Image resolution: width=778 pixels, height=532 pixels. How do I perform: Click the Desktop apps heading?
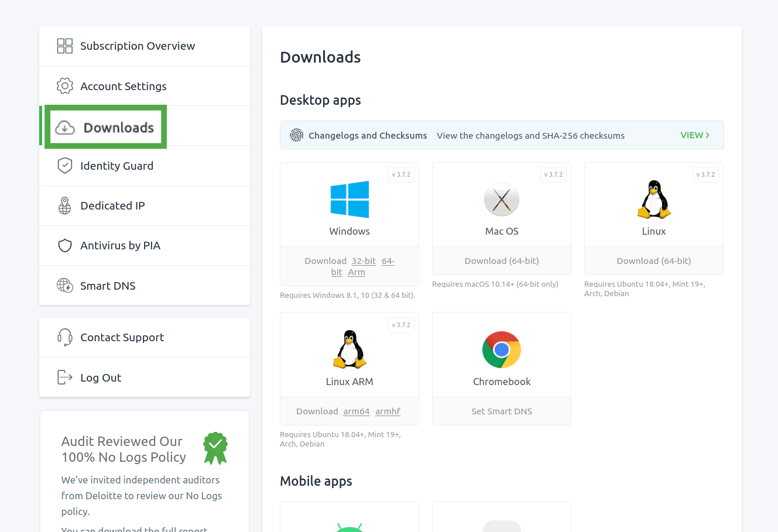click(x=320, y=100)
